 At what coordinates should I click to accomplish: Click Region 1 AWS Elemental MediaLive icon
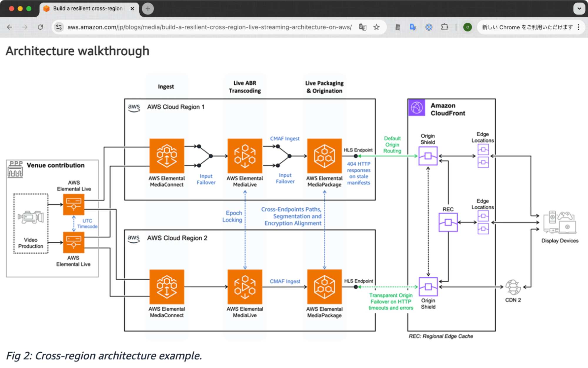pos(245,156)
